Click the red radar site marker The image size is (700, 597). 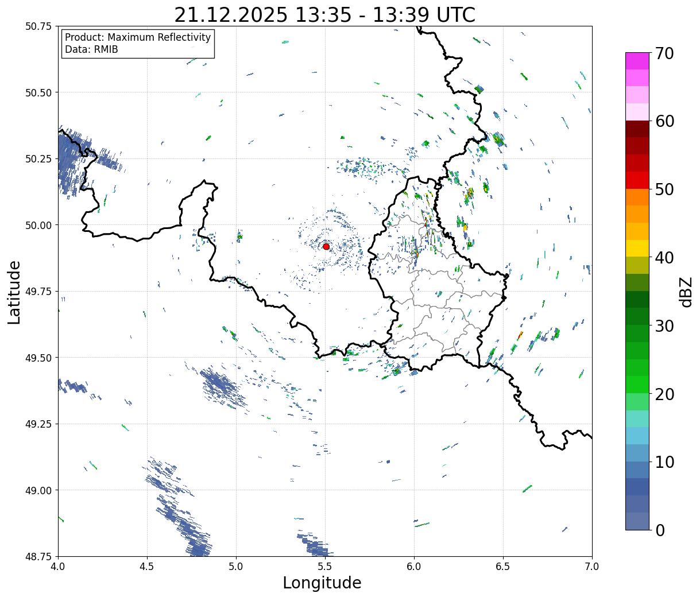[326, 246]
